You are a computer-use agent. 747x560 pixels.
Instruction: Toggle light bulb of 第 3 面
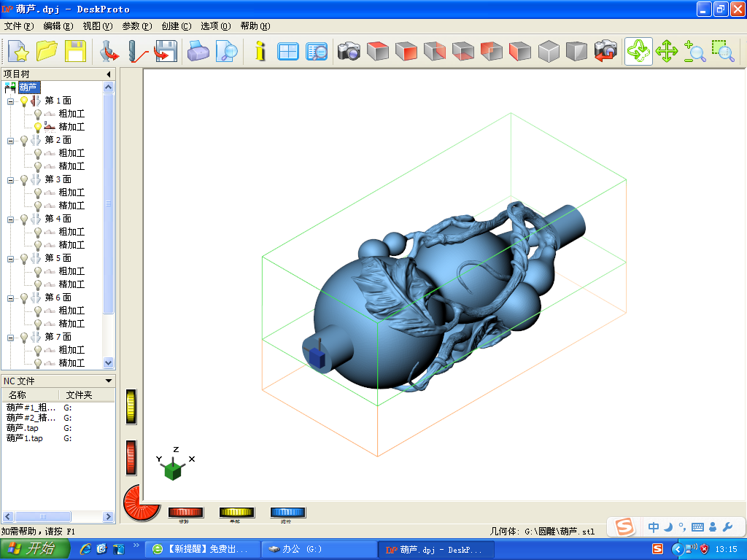click(x=24, y=180)
